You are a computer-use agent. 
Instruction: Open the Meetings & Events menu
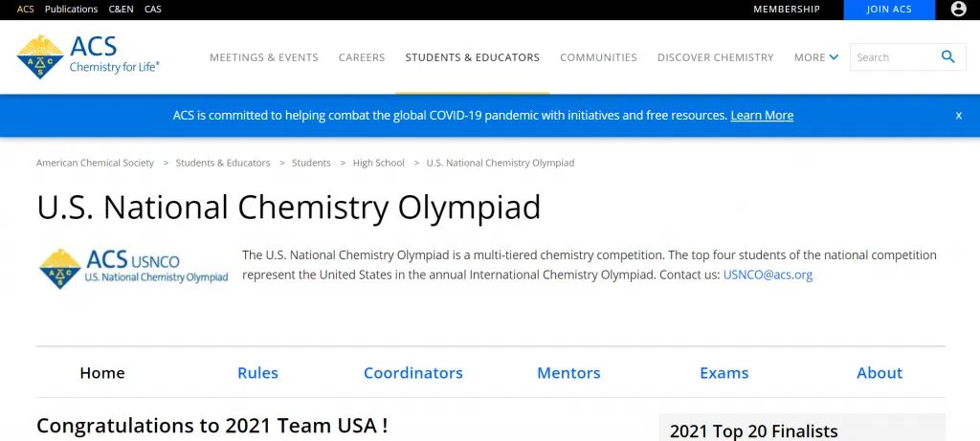click(264, 57)
